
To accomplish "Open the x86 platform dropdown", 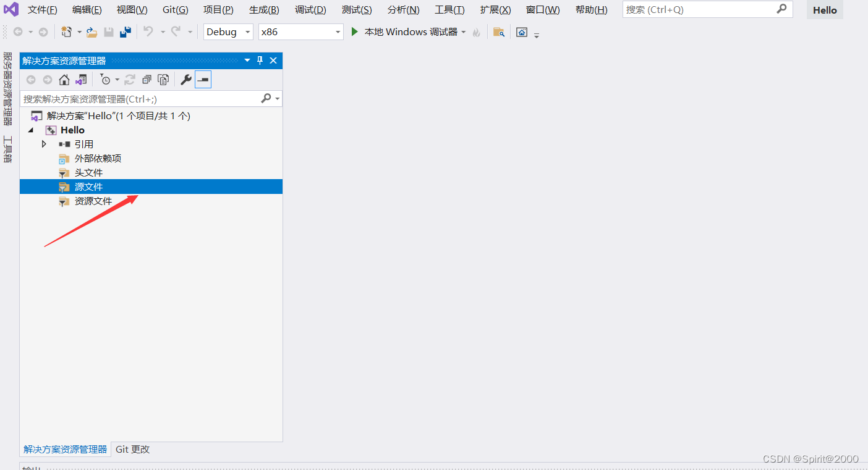I will coord(300,32).
